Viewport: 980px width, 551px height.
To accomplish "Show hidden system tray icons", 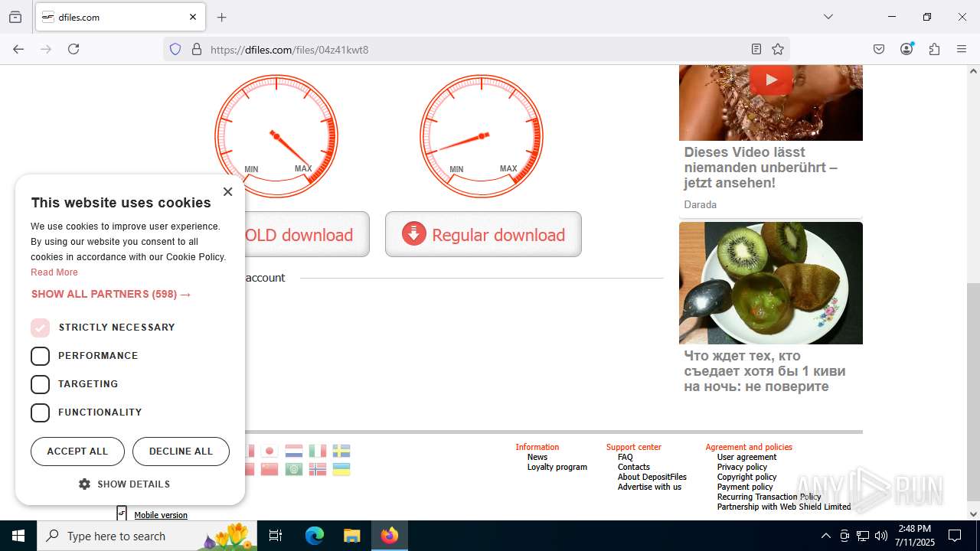I will (x=825, y=536).
